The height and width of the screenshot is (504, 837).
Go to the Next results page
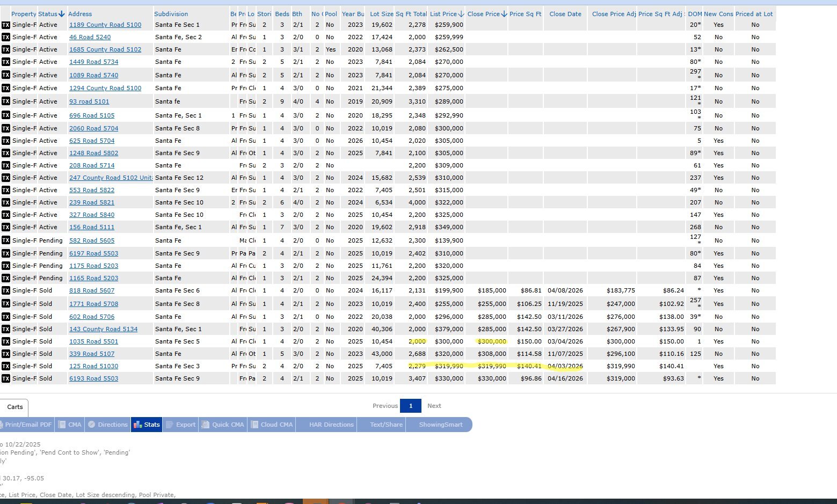point(434,406)
